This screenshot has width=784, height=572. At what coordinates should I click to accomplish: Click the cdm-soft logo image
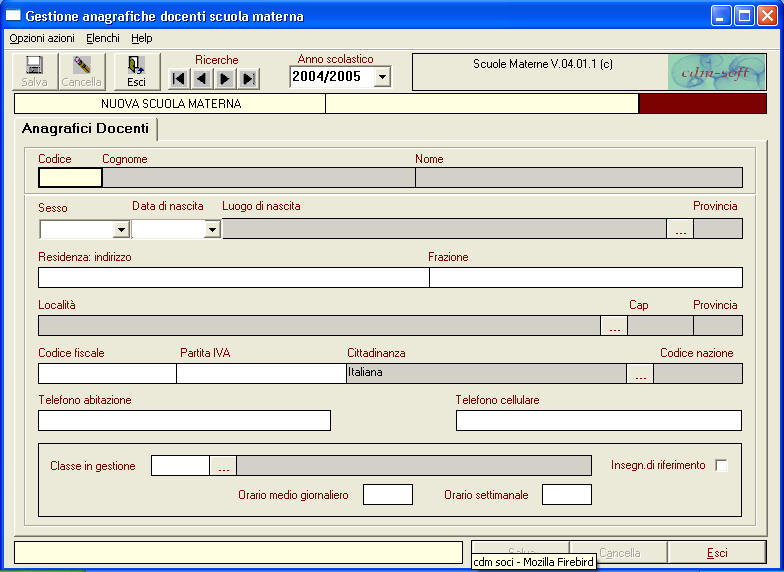tap(716, 72)
